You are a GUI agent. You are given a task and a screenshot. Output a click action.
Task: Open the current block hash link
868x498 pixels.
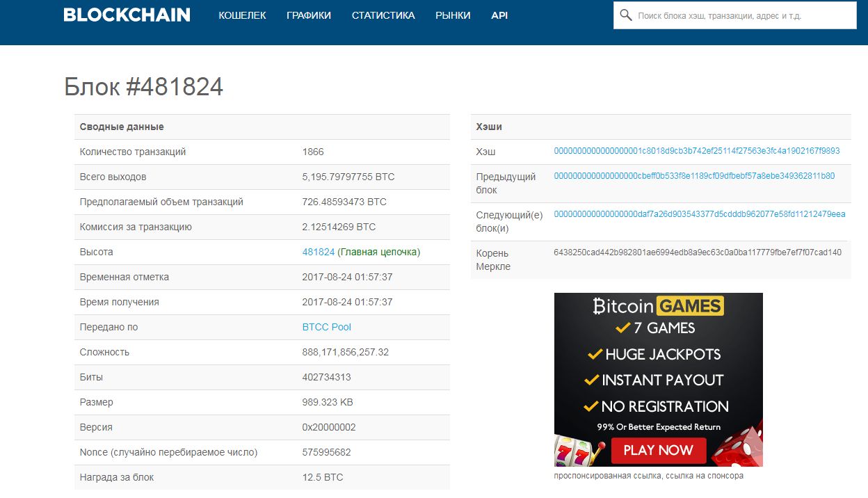click(696, 151)
